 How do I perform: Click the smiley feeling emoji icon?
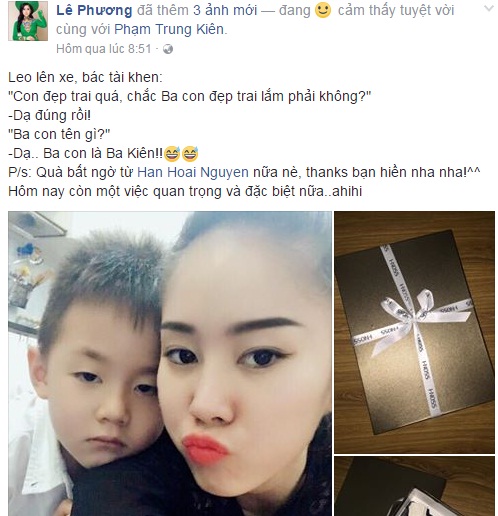tap(323, 10)
